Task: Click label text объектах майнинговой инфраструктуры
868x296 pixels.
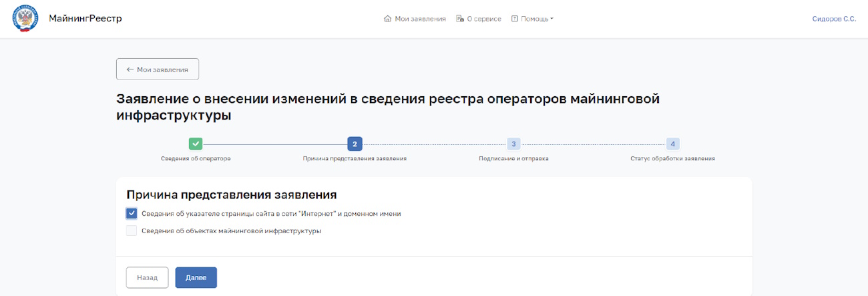Action: [232, 231]
